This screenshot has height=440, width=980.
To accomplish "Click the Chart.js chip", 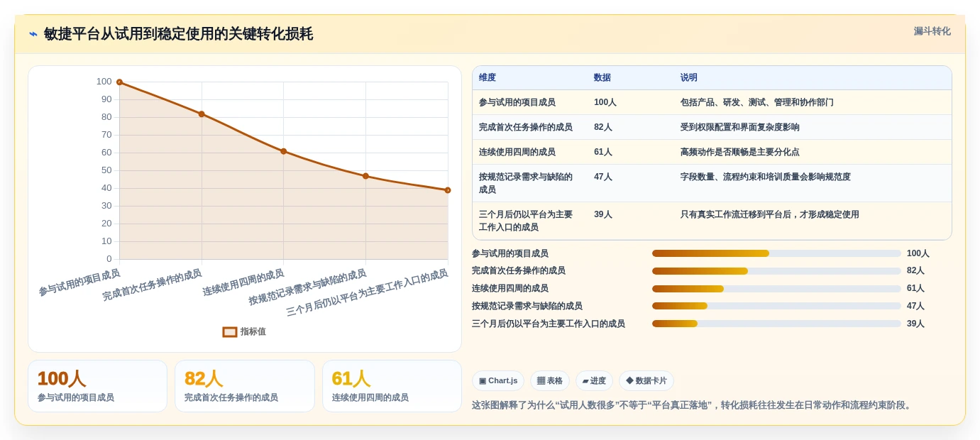I will click(499, 380).
